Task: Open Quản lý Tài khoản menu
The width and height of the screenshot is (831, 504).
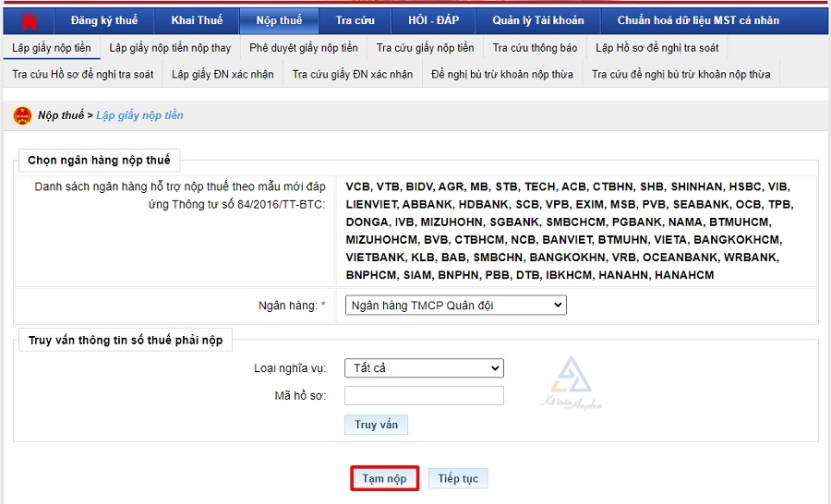Action: click(x=537, y=20)
